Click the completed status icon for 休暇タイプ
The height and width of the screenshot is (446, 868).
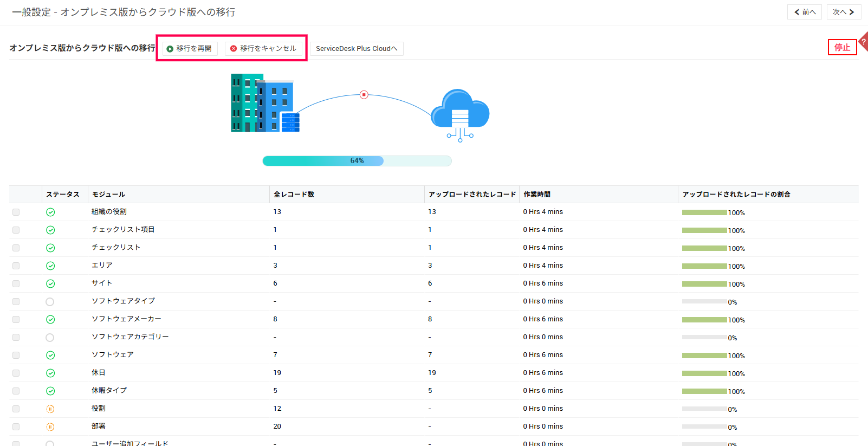[50, 391]
